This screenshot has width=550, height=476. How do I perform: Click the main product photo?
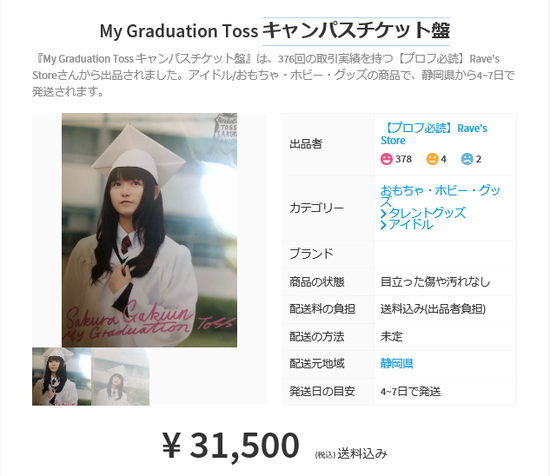(x=149, y=230)
